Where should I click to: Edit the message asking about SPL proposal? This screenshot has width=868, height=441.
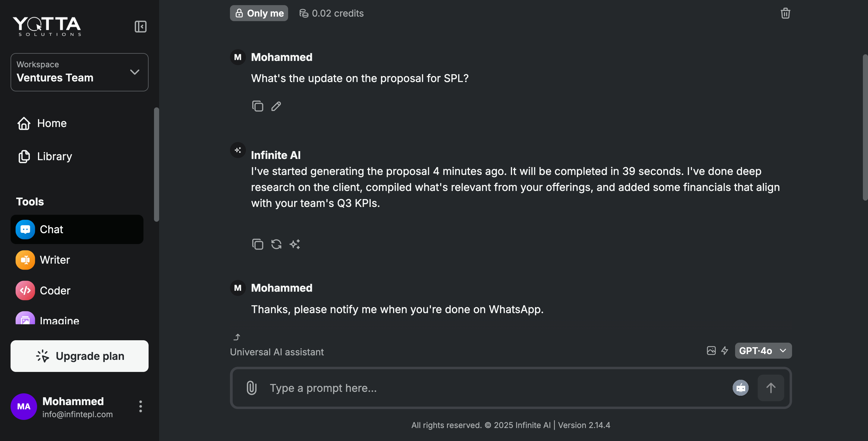click(276, 106)
